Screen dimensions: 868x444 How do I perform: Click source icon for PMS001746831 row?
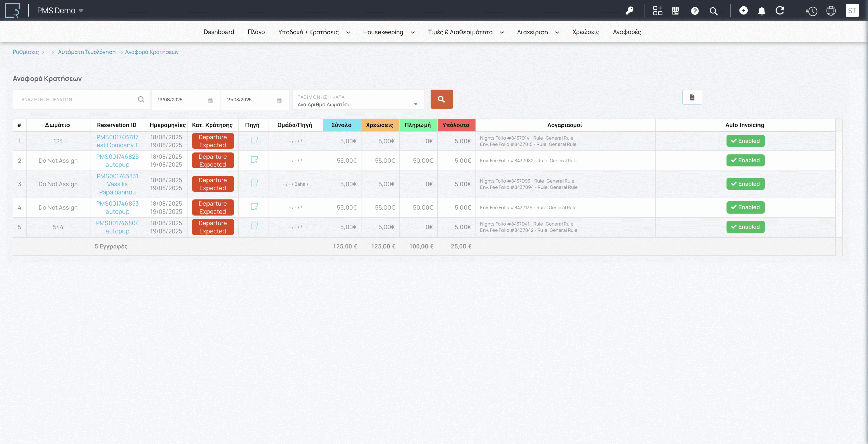pyautogui.click(x=254, y=183)
